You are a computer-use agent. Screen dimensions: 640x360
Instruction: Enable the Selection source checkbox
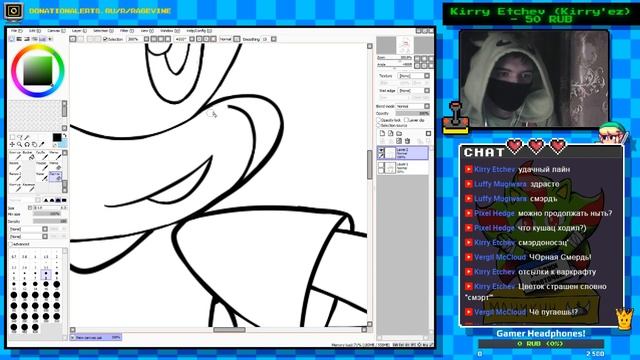[378, 125]
